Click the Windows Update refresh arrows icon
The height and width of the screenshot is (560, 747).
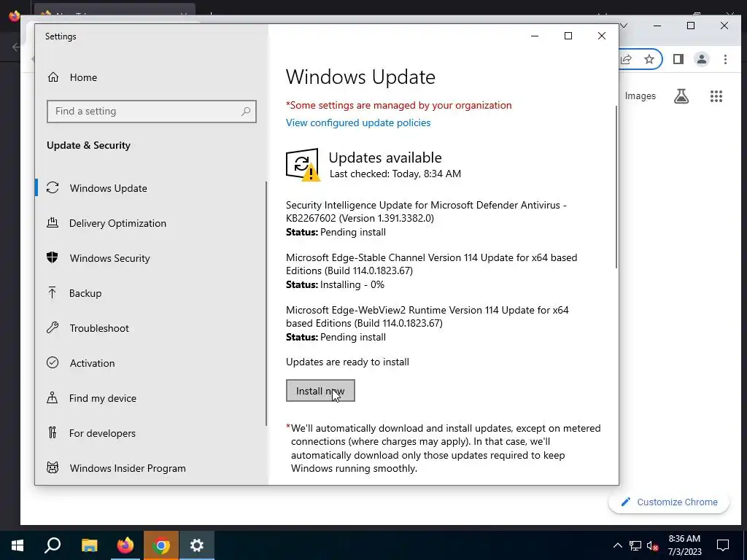[x=53, y=188]
